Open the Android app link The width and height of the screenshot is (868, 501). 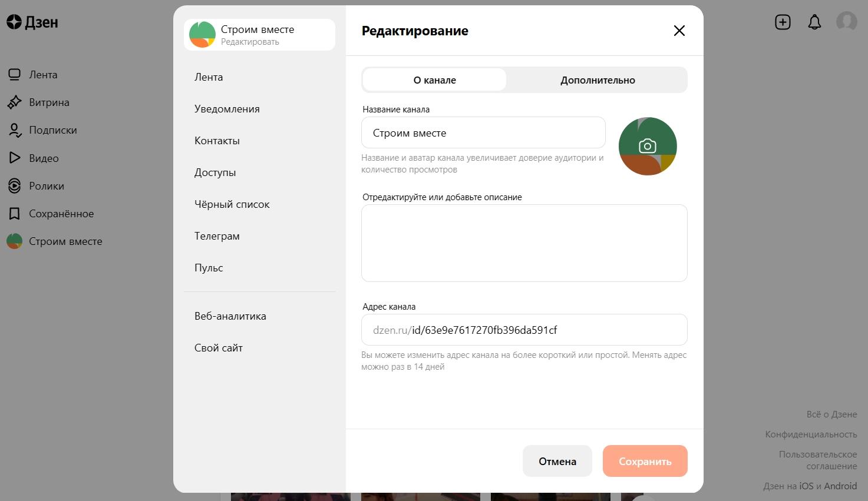(x=840, y=486)
